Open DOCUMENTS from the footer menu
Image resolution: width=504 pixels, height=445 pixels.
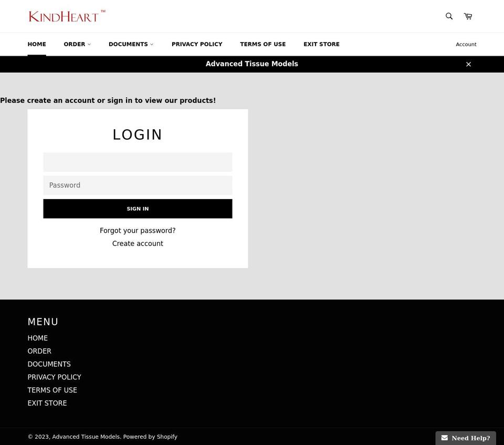click(x=49, y=364)
